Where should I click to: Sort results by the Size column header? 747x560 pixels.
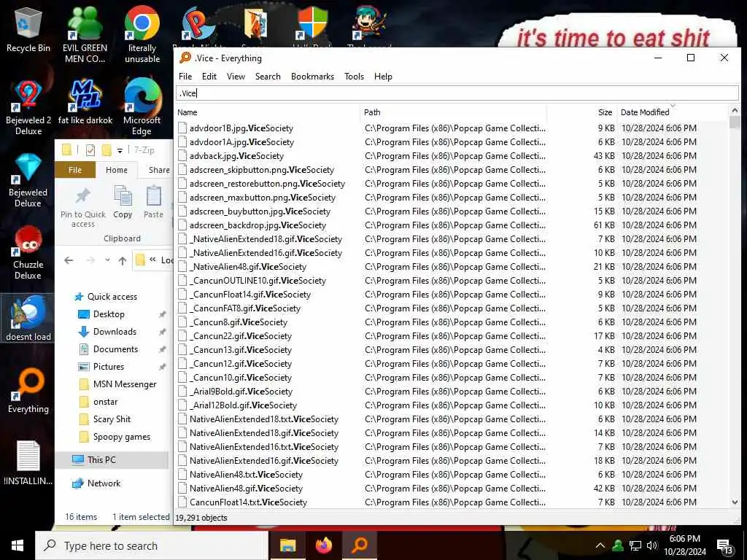point(582,112)
